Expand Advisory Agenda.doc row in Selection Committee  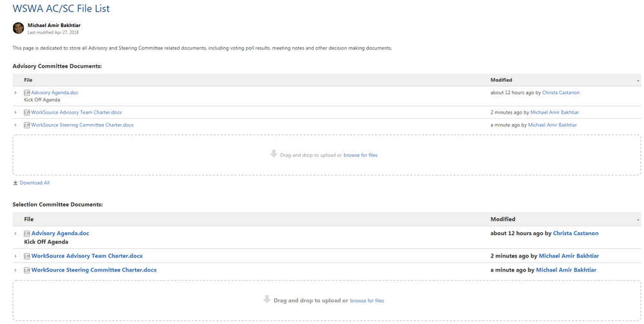point(15,233)
